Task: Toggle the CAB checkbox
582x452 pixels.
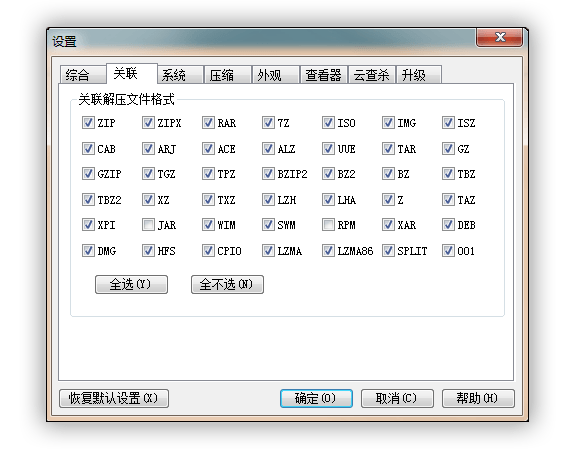Action: coord(88,149)
